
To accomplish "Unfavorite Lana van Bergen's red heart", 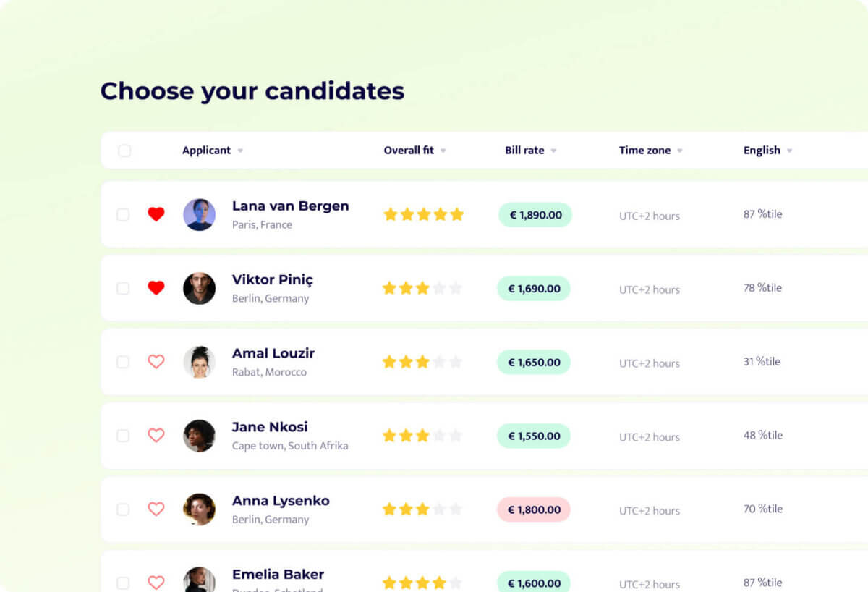I will coord(156,214).
